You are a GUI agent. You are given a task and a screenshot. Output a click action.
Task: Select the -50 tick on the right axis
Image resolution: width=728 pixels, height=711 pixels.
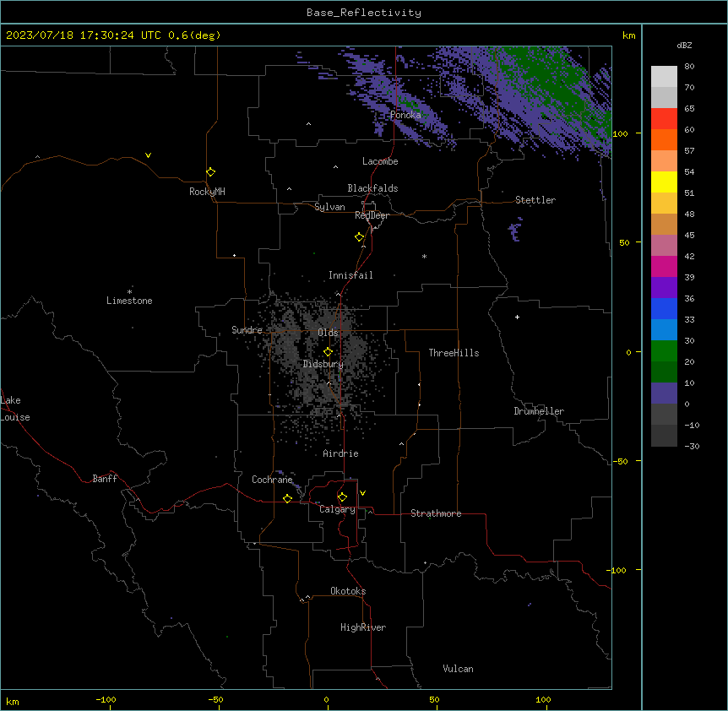click(620, 461)
